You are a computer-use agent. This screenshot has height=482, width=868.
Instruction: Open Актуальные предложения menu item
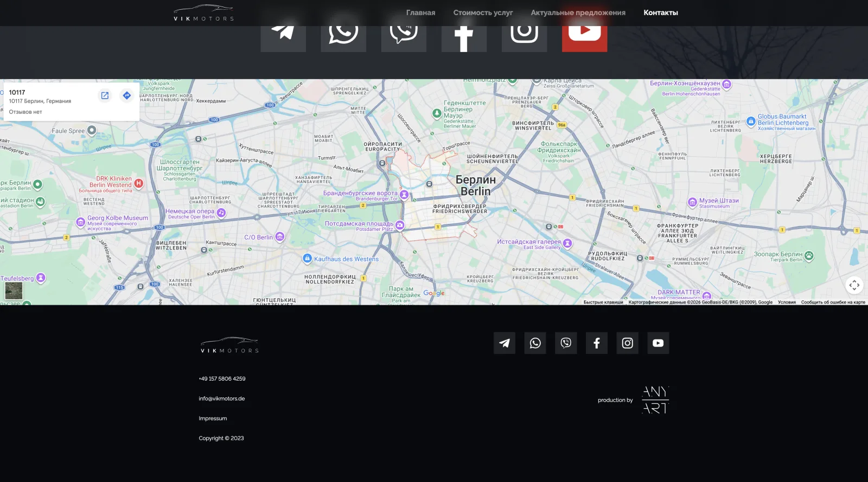point(578,12)
